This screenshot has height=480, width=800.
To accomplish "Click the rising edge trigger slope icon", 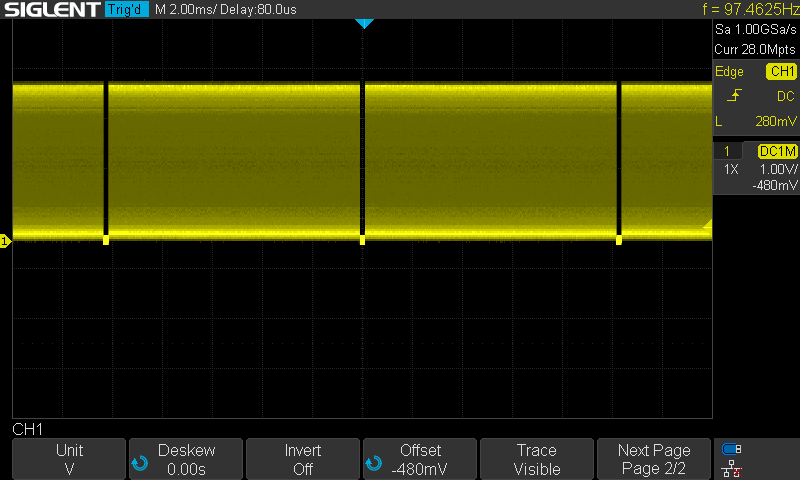I will (734, 95).
